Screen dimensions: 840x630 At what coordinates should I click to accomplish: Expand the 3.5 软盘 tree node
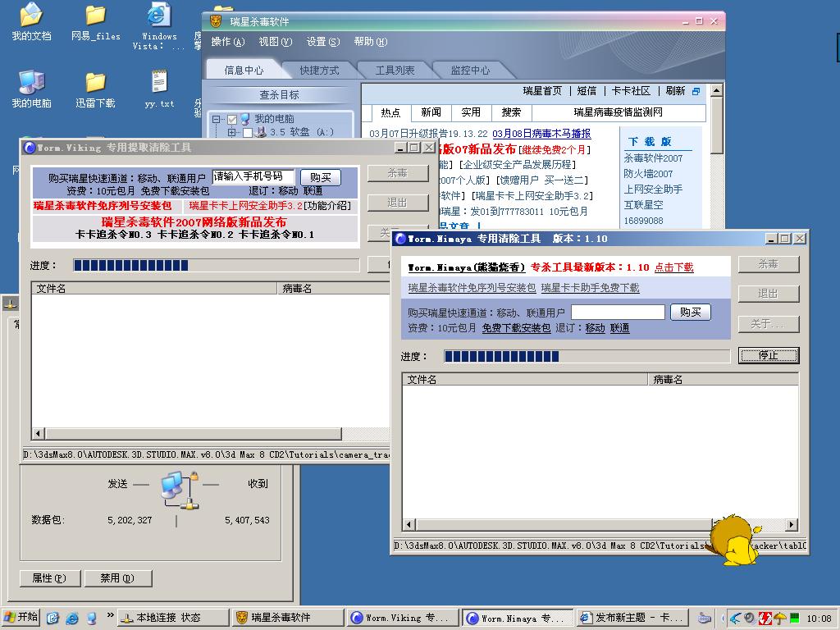231,132
